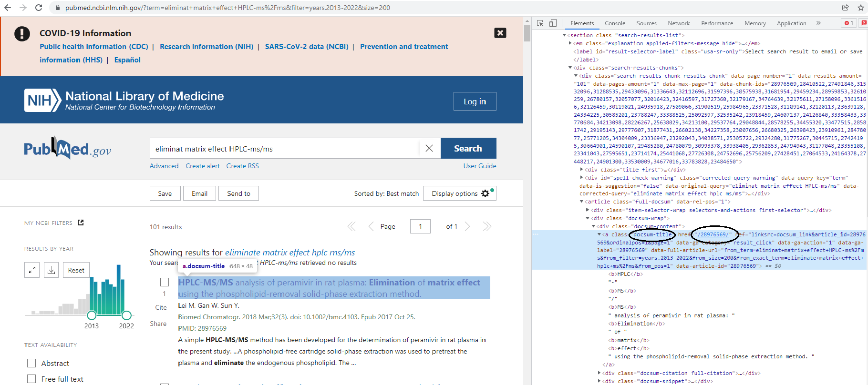Collapse the section search-results-list node

point(565,35)
